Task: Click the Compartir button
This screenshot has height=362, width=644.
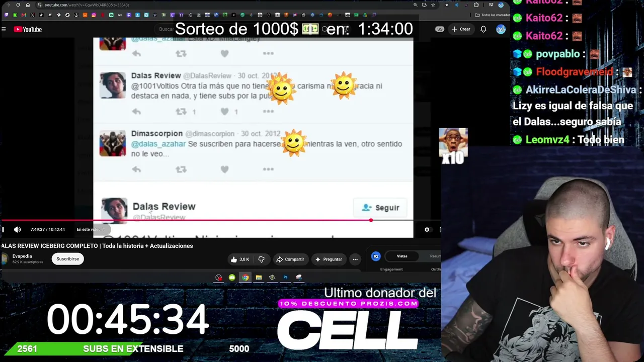Action: click(x=290, y=259)
